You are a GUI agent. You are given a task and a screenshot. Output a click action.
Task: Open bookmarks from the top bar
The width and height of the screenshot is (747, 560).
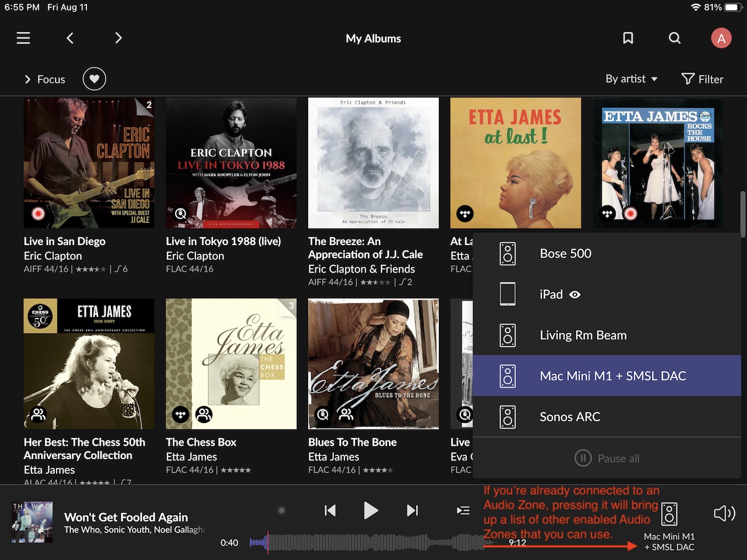[x=628, y=38]
